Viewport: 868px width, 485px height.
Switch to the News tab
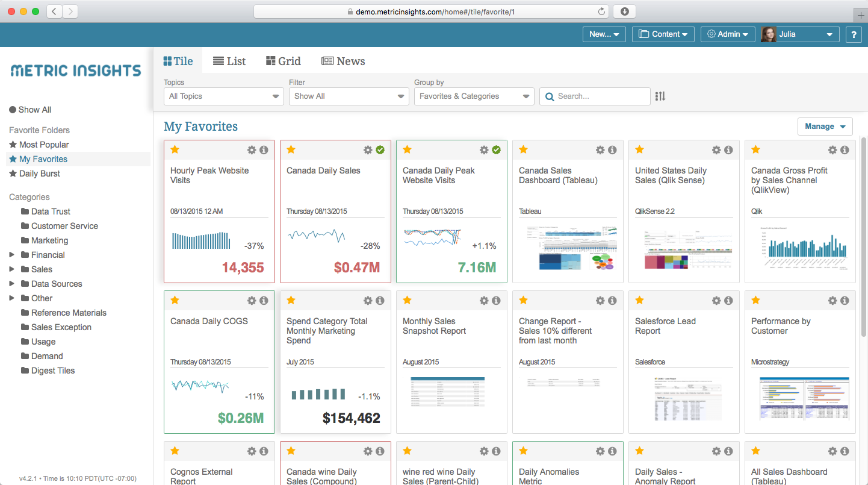tap(343, 61)
